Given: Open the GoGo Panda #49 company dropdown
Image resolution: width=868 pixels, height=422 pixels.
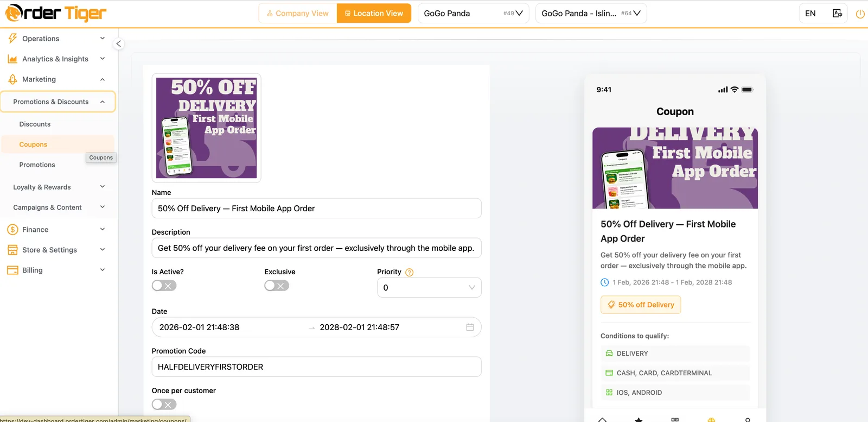Looking at the screenshot, I should (474, 14).
